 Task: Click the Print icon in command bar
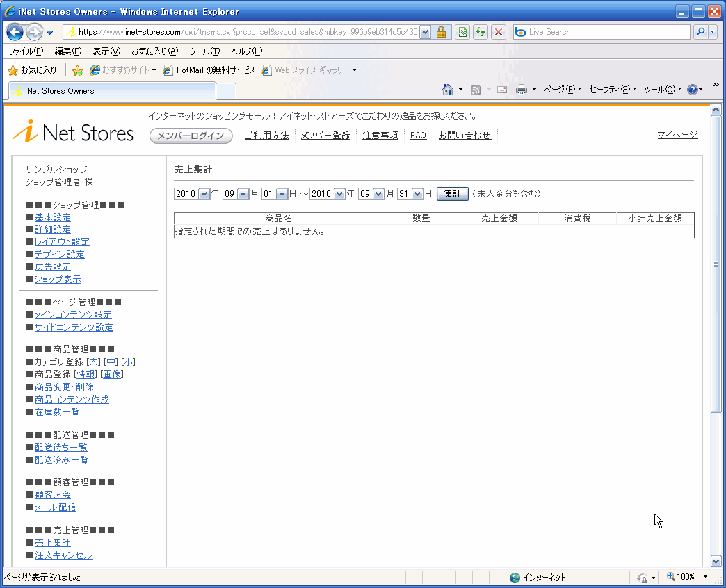click(x=522, y=90)
